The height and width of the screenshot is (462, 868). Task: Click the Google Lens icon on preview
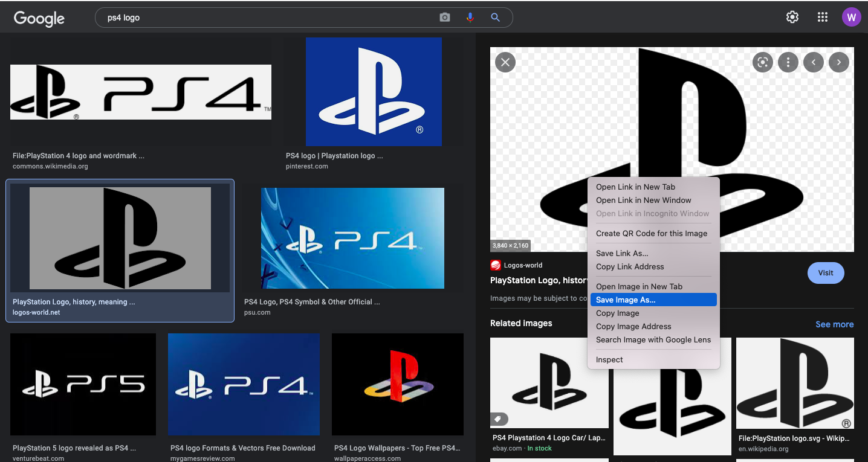[763, 62]
